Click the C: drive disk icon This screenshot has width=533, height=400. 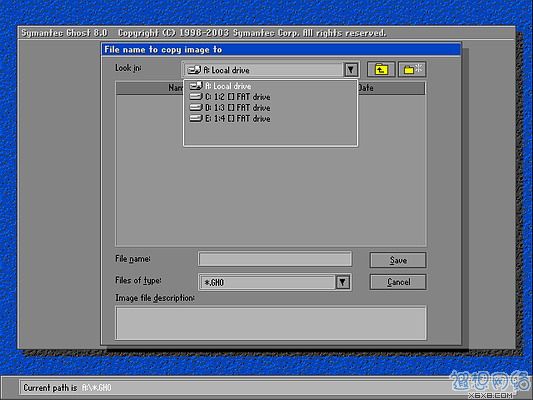click(x=196, y=97)
